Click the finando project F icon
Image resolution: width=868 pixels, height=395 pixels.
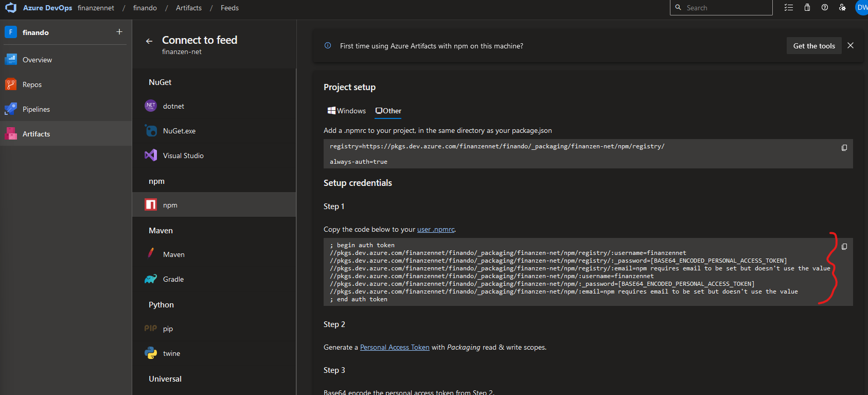(x=11, y=32)
